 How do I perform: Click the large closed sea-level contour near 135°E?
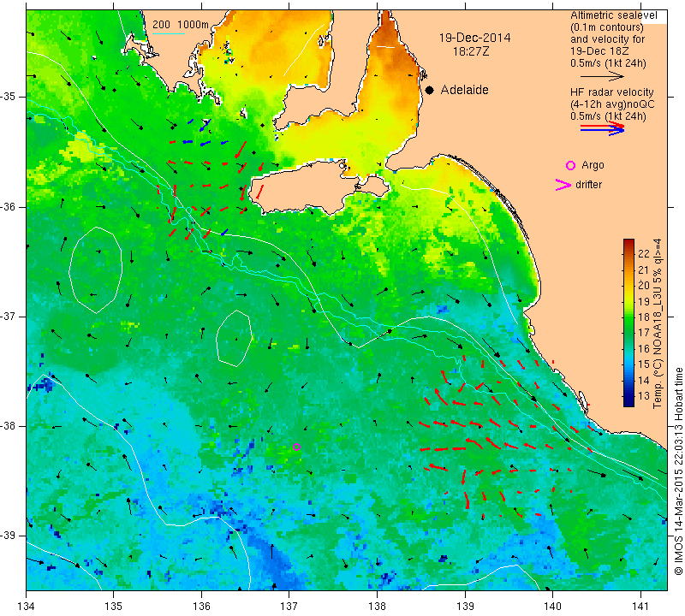95,270
